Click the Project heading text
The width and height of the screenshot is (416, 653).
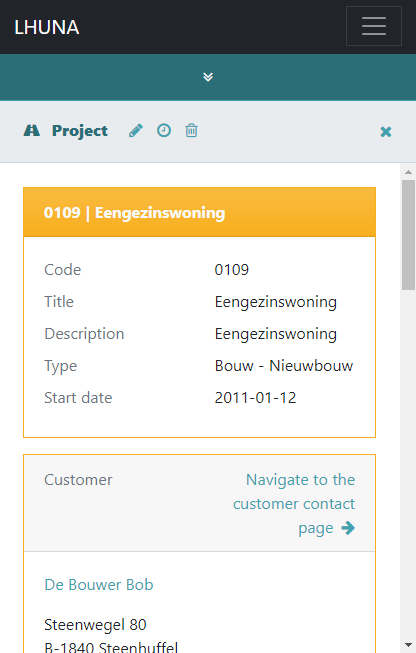(x=80, y=131)
